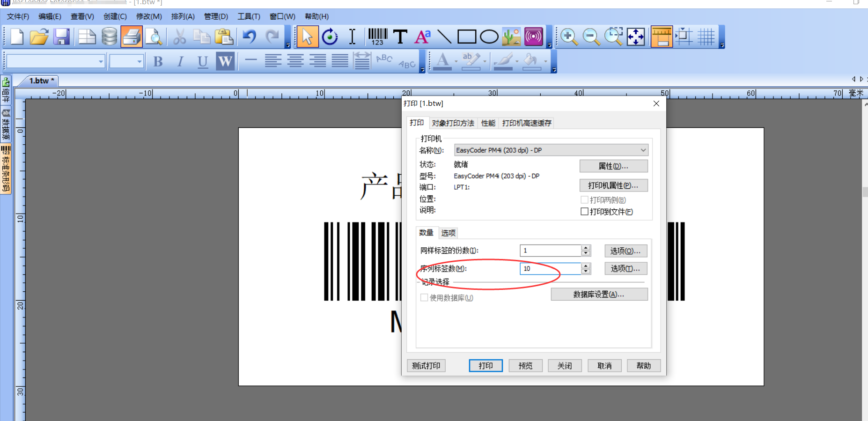Open the 创建 menu

pyautogui.click(x=115, y=16)
